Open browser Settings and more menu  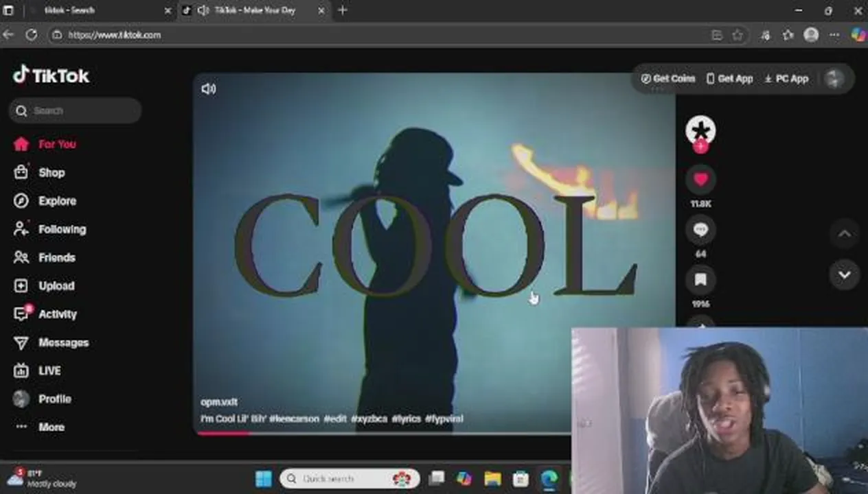pos(834,35)
